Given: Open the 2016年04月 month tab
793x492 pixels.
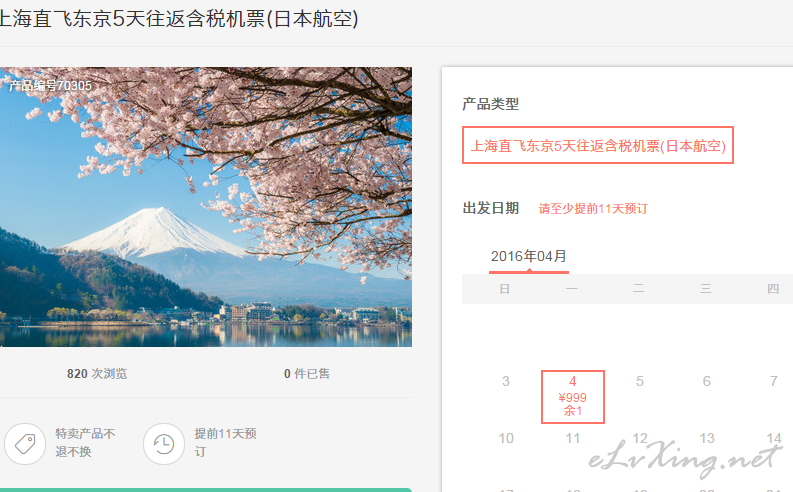Looking at the screenshot, I should click(x=528, y=256).
